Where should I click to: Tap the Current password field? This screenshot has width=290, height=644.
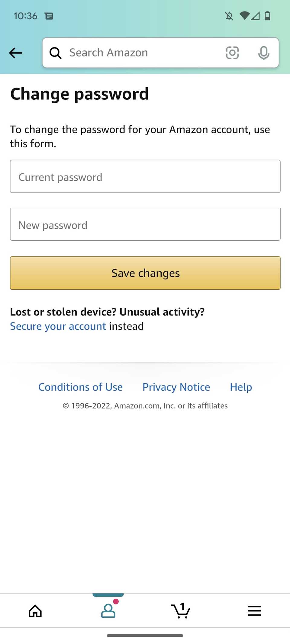tap(145, 176)
